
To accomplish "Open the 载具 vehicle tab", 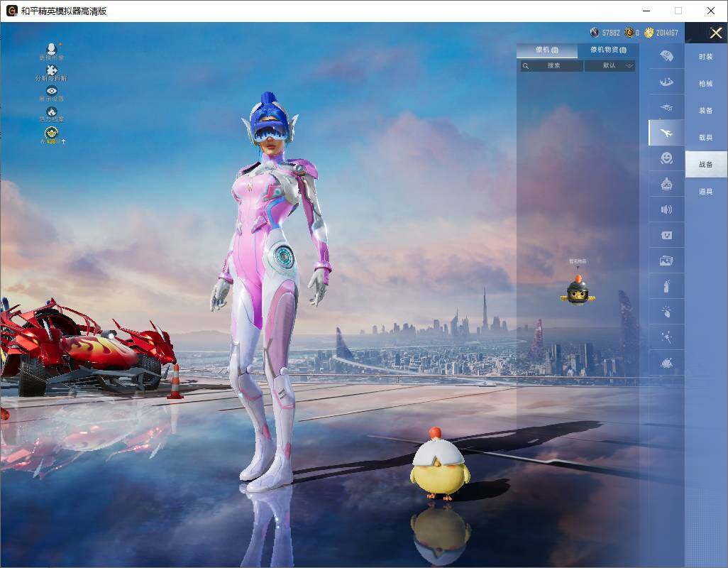I will click(706, 138).
